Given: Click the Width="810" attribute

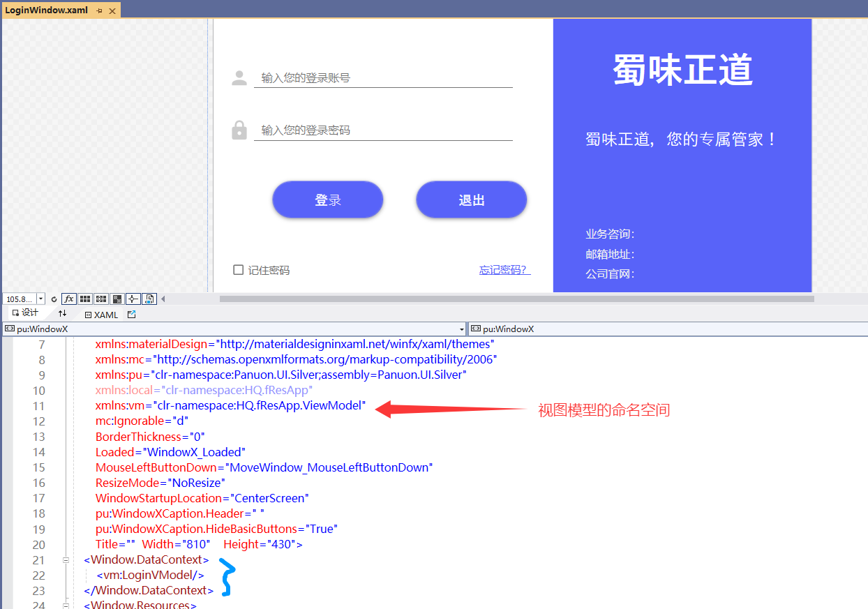Looking at the screenshot, I should [176, 544].
